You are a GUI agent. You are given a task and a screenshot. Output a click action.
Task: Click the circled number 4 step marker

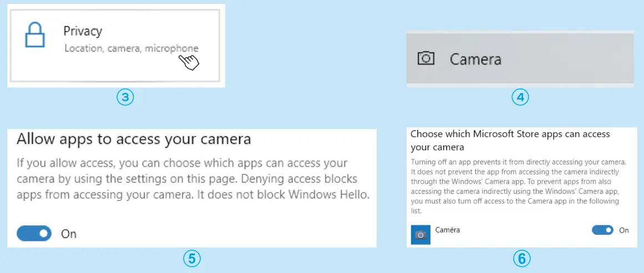(x=520, y=98)
